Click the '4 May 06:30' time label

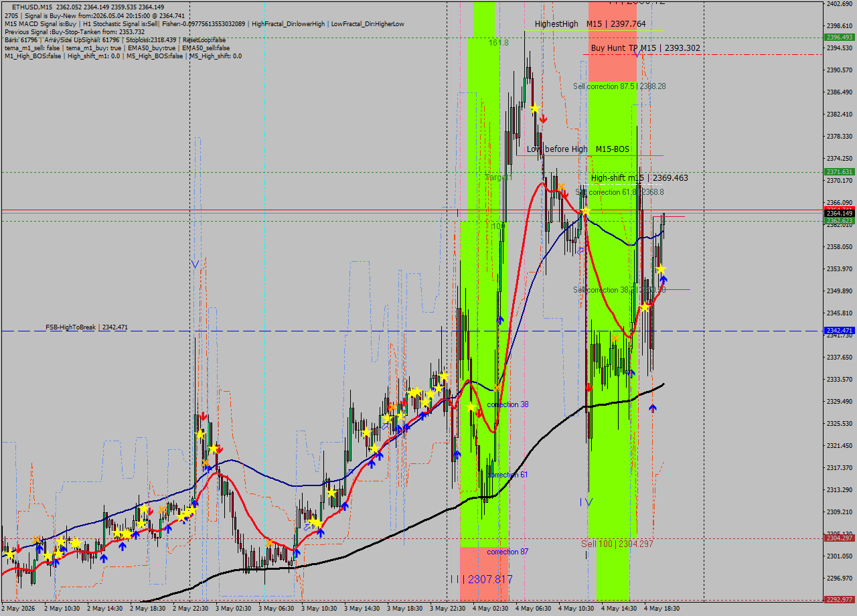534,609
